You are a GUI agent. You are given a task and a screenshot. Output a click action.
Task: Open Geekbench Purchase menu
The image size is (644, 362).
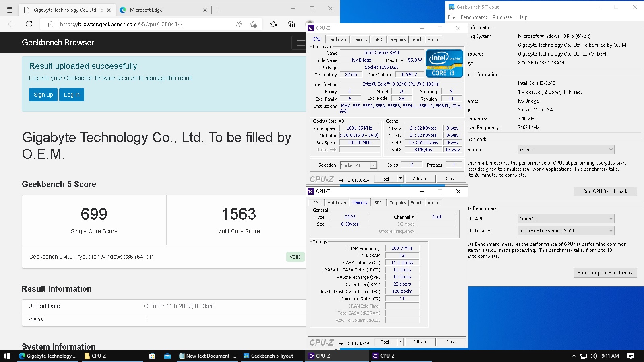502,17
